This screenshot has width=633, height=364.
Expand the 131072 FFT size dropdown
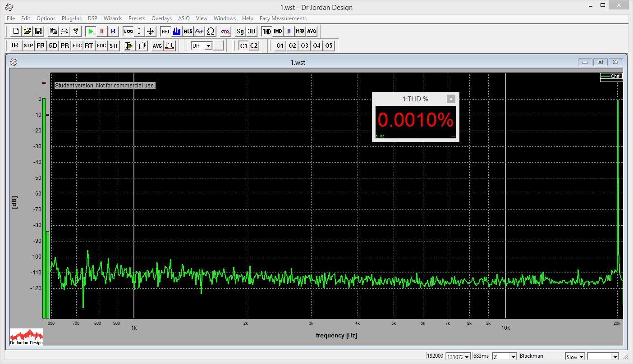tap(467, 357)
